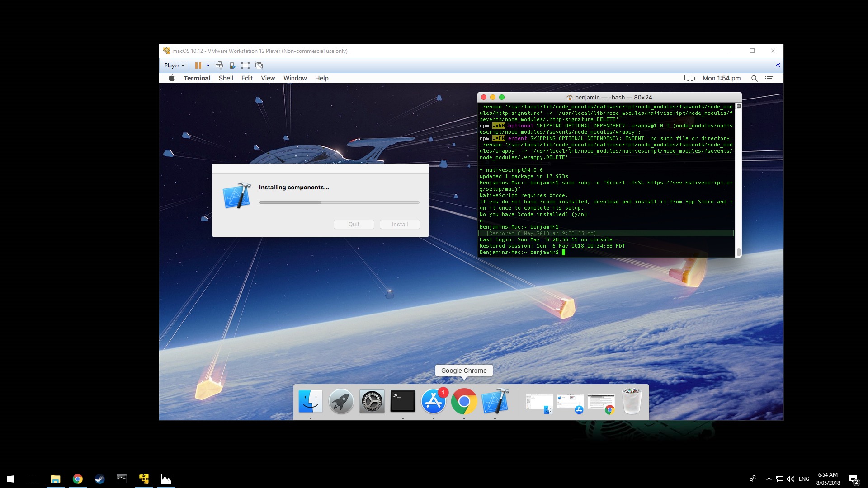The image size is (868, 488).
Task: Click the Apple menu logo
Action: pyautogui.click(x=171, y=78)
